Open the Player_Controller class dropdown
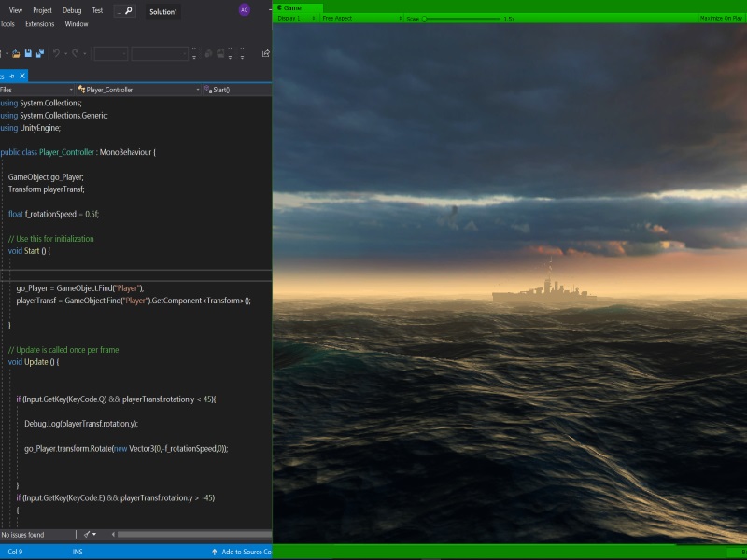The height and width of the screenshot is (560, 747). point(138,90)
